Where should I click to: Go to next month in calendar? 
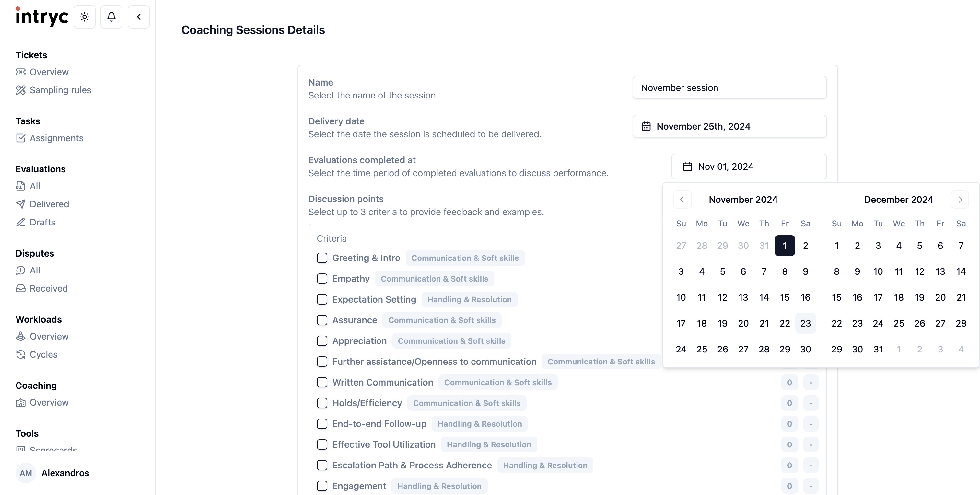(960, 200)
